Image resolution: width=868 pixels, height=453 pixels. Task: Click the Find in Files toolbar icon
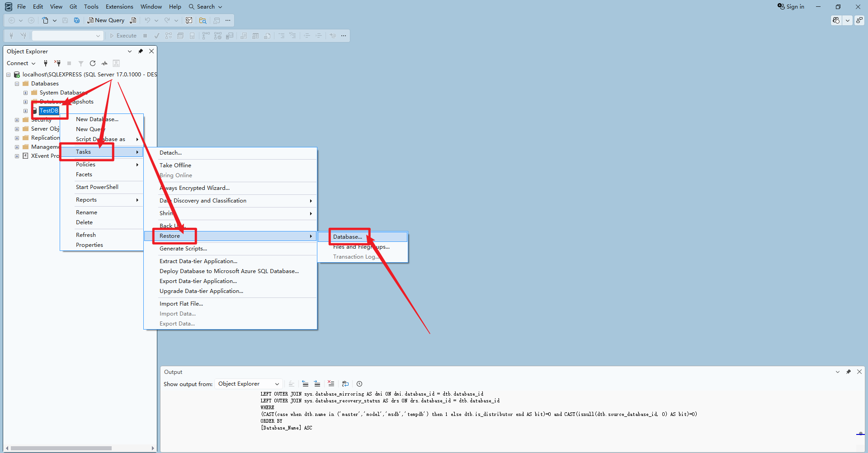[x=203, y=20]
